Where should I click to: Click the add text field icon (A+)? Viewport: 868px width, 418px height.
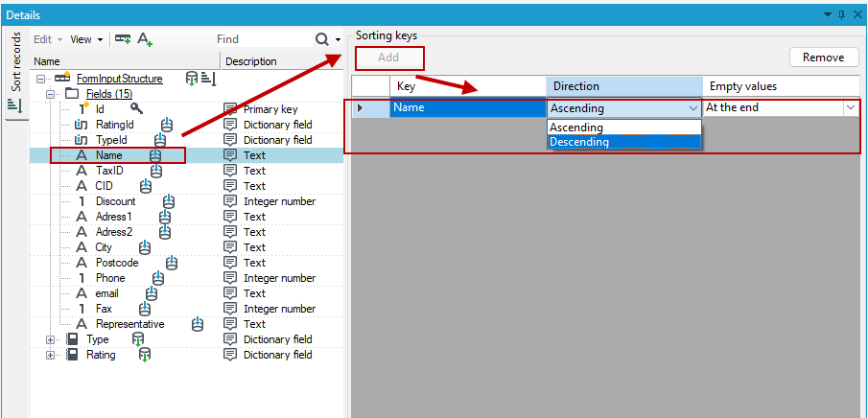[145, 39]
